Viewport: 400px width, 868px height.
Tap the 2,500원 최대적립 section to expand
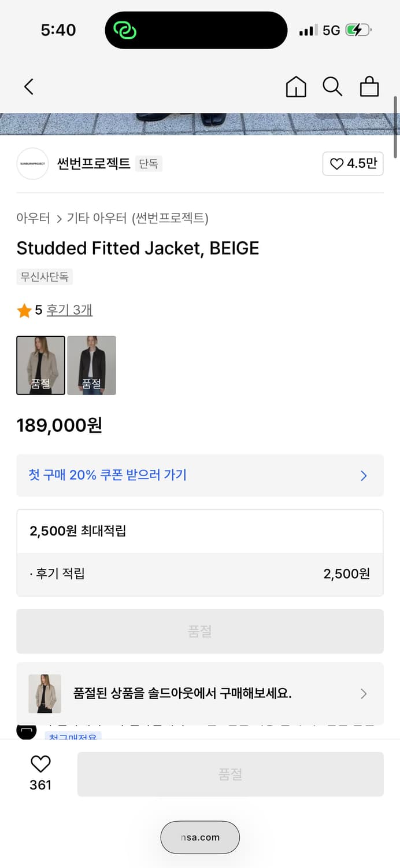pyautogui.click(x=199, y=531)
